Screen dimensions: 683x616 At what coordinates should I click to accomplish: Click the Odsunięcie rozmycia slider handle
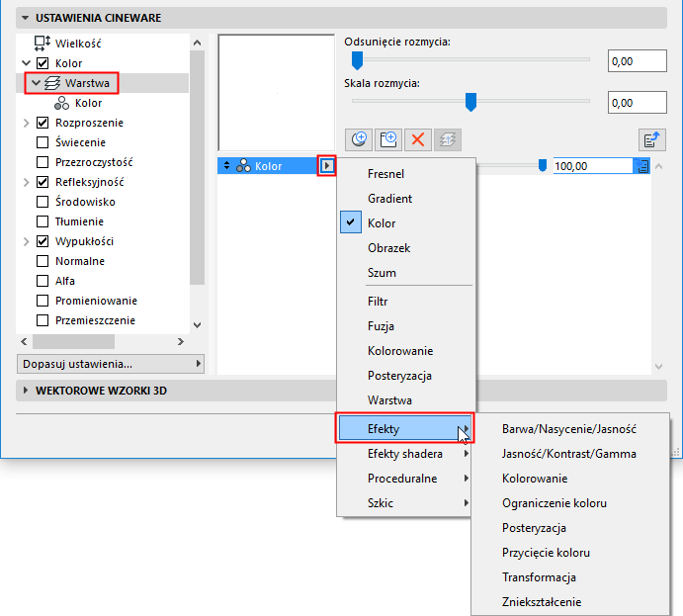click(x=357, y=60)
